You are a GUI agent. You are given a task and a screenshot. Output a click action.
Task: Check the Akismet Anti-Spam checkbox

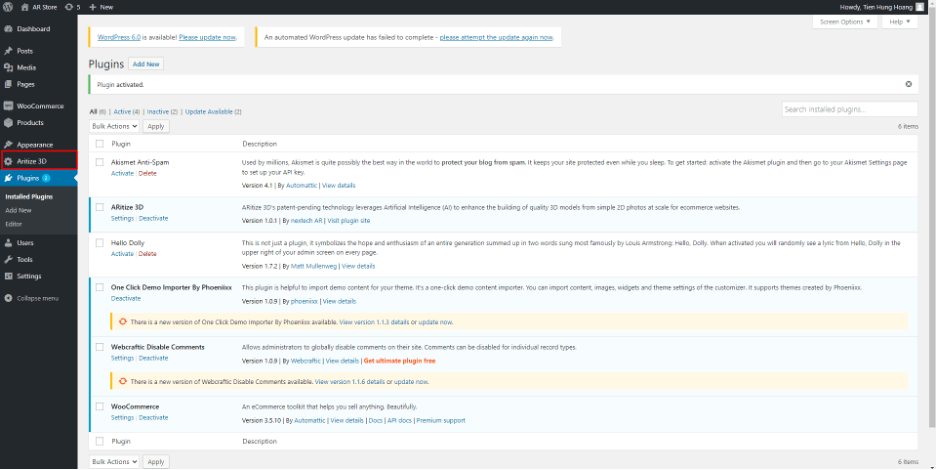tap(100, 162)
